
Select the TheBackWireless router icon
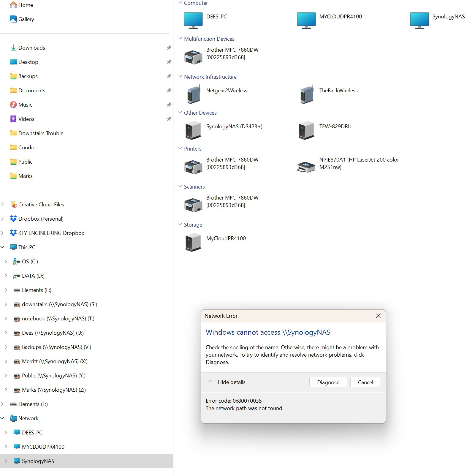point(307,94)
